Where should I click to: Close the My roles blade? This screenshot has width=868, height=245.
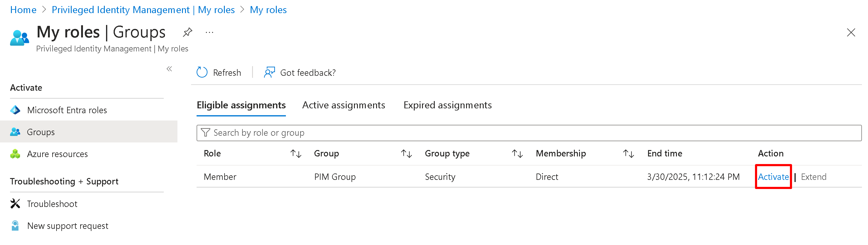851,32
